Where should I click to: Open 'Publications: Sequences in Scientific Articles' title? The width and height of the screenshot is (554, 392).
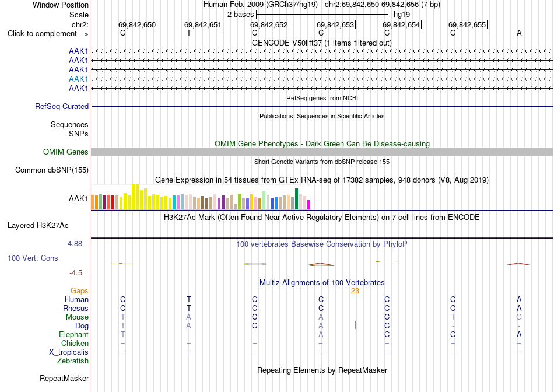tap(322, 116)
